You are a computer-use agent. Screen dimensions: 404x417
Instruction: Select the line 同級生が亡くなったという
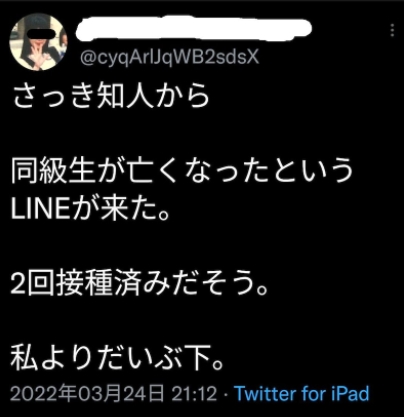click(182, 171)
